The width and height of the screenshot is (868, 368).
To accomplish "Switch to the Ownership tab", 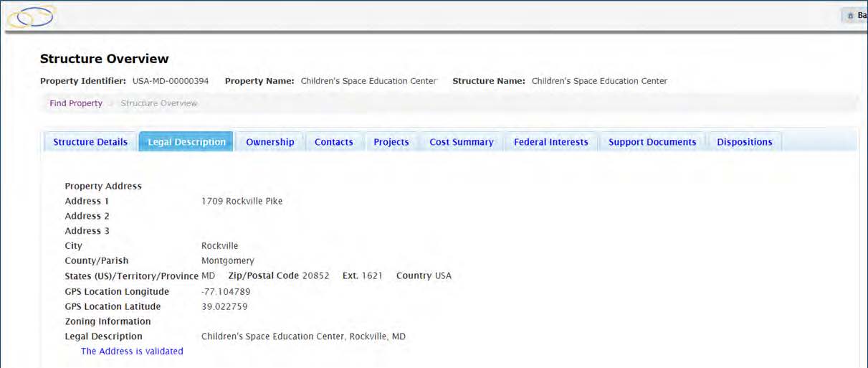I will 270,142.
